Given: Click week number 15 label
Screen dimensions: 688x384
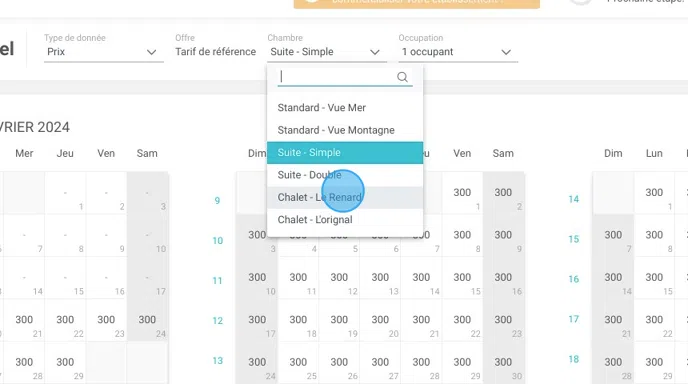Looking at the screenshot, I should [573, 239].
